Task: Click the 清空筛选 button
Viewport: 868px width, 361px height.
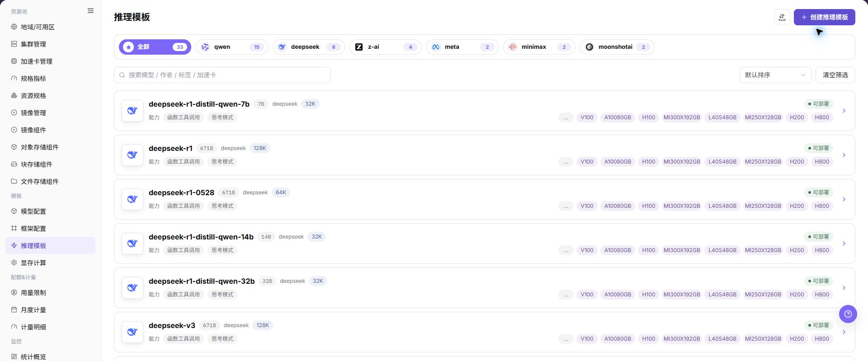Action: click(835, 75)
